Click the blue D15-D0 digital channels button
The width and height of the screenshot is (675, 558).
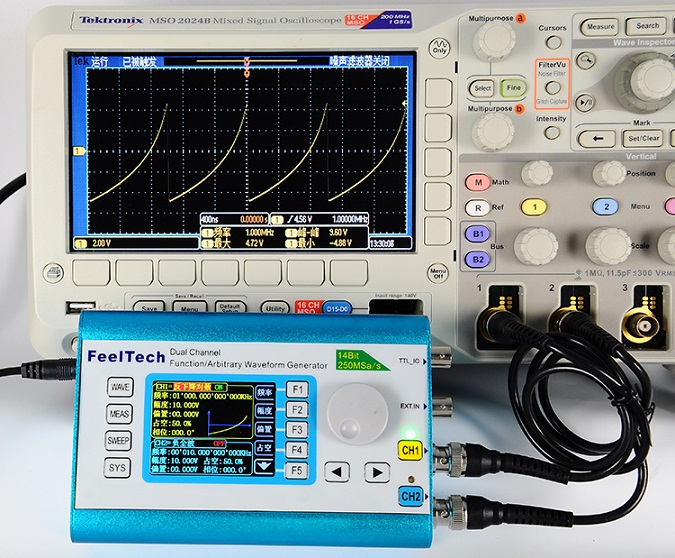click(x=337, y=309)
